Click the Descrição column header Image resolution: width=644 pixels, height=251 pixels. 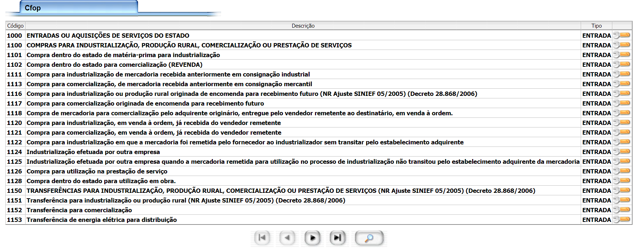303,26
